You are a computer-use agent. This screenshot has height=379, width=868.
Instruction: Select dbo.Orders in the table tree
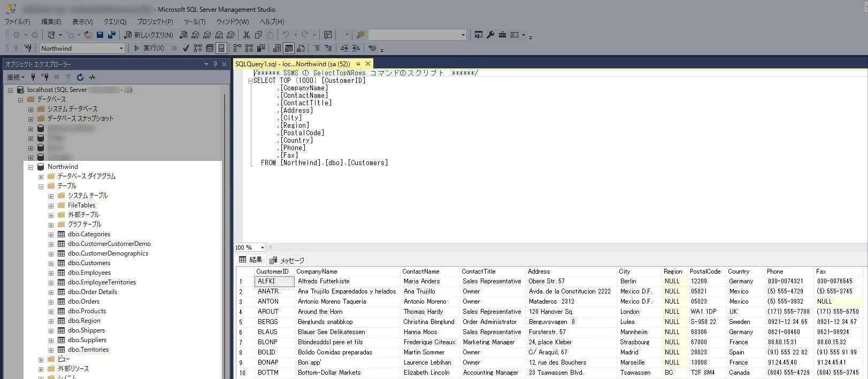point(83,301)
